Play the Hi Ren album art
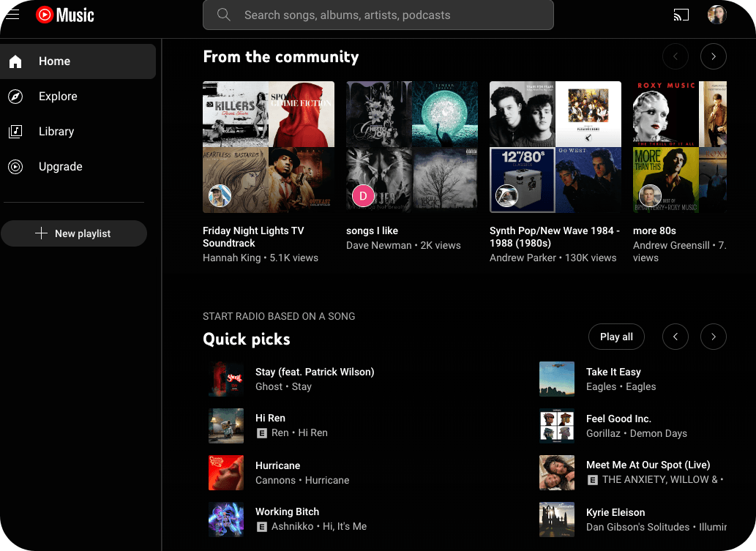The height and width of the screenshot is (551, 756). 226,426
